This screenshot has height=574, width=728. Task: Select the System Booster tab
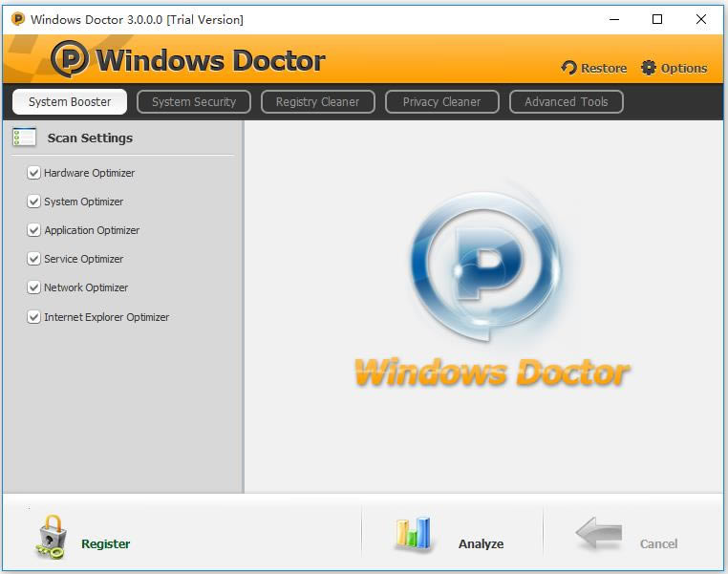pos(70,101)
